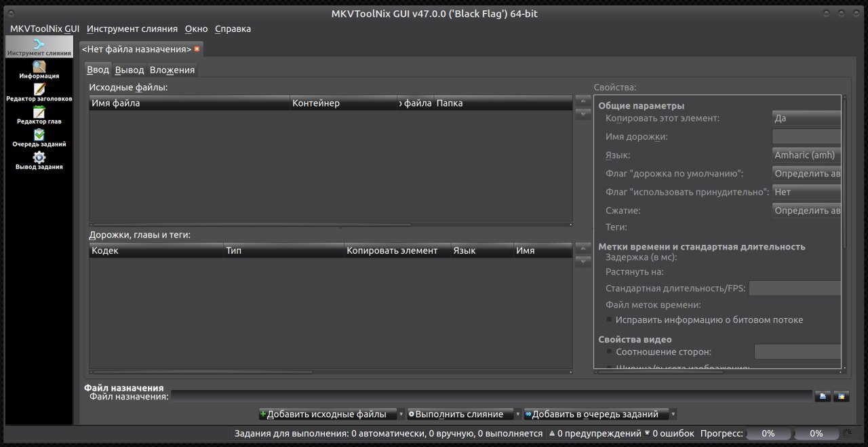Sort tracks by Копировать элемент column header
This screenshot has width=868, height=447.
click(x=397, y=250)
